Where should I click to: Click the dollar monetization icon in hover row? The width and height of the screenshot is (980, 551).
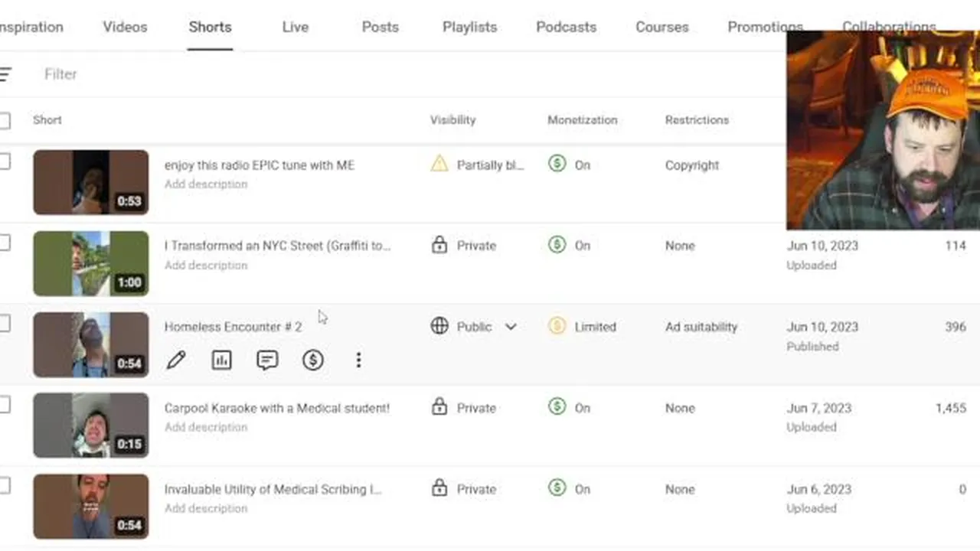pyautogui.click(x=312, y=360)
